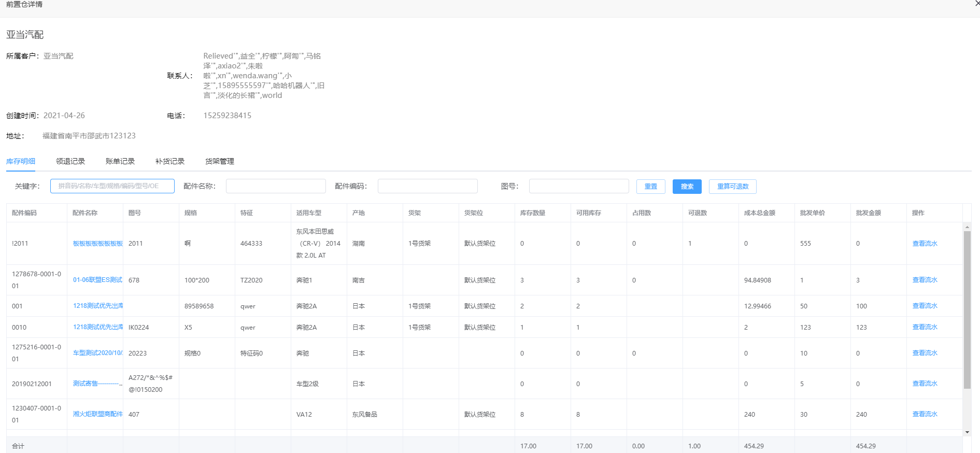The image size is (980, 453).
Task: Open part link 湘火炬联盟商配件
Action: tap(98, 414)
